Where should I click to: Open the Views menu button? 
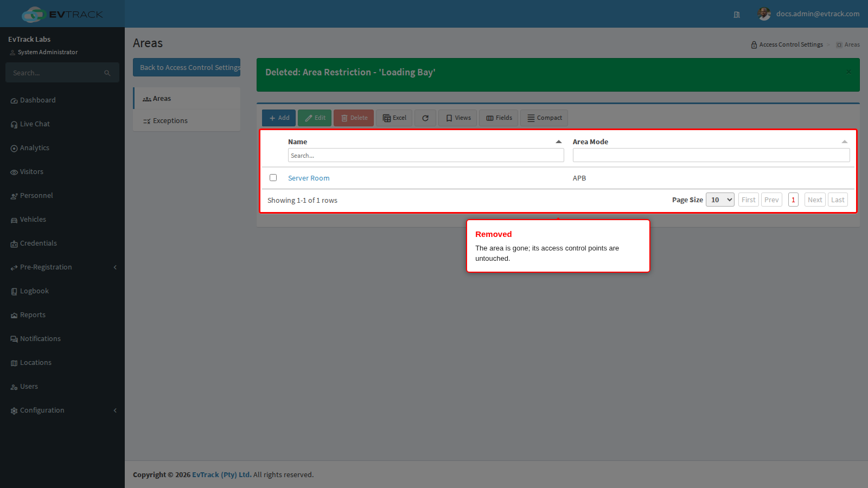(458, 118)
